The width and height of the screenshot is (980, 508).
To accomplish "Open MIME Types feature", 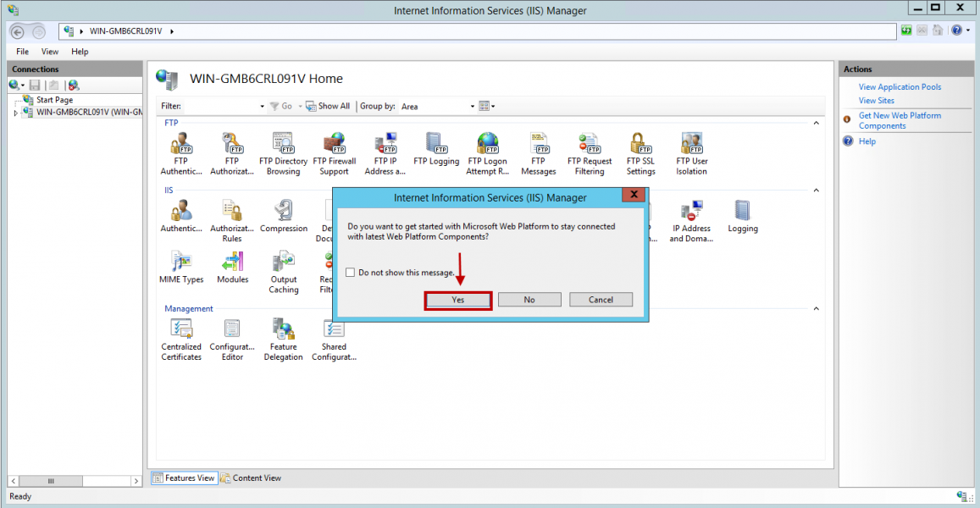I will (x=181, y=268).
